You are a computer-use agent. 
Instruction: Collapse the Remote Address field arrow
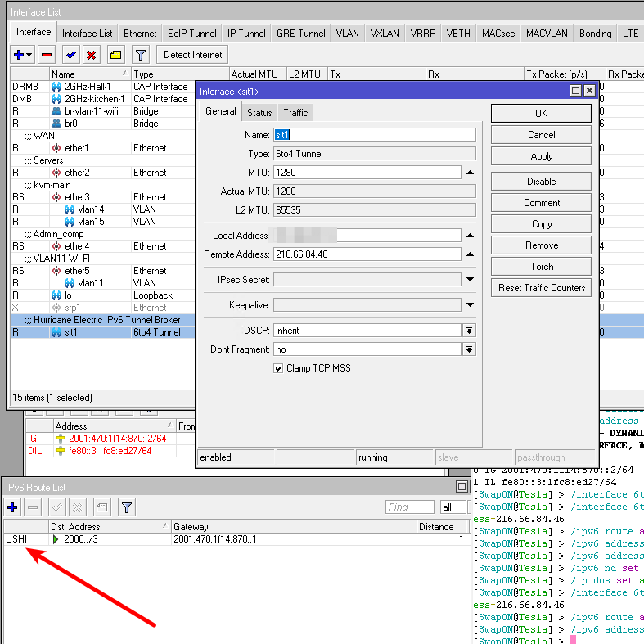click(x=471, y=254)
